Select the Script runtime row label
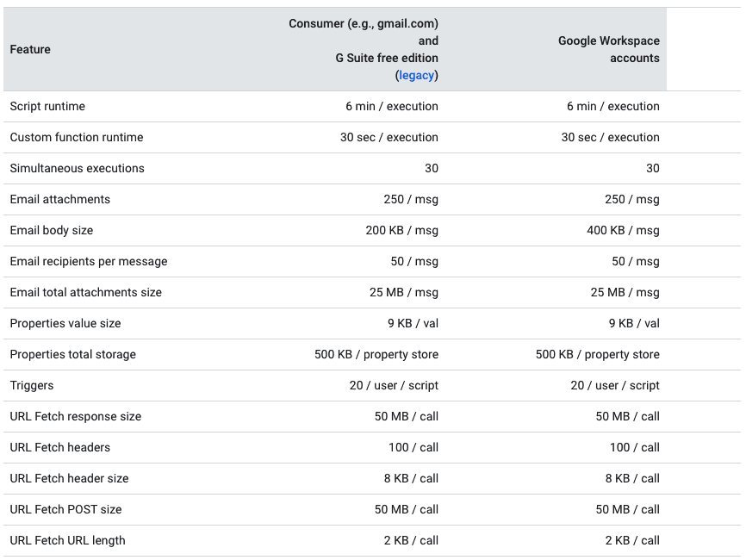The width and height of the screenshot is (746, 560). (x=47, y=106)
